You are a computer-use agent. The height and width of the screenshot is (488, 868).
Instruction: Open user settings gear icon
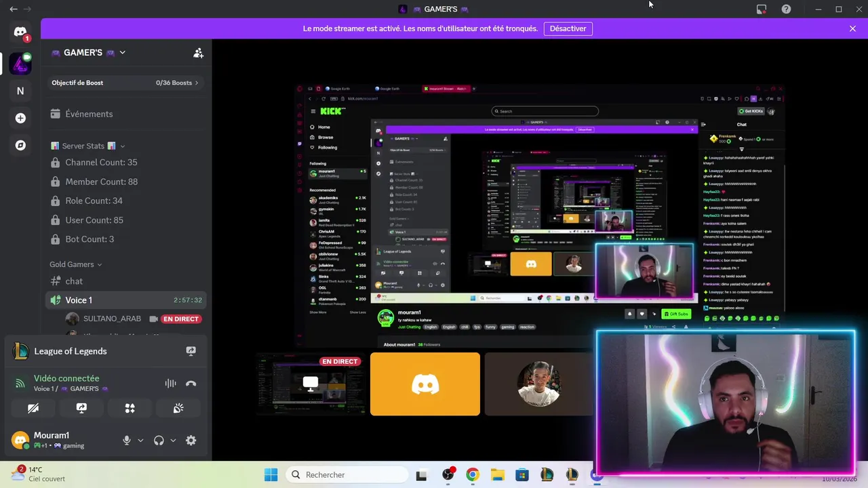click(191, 441)
